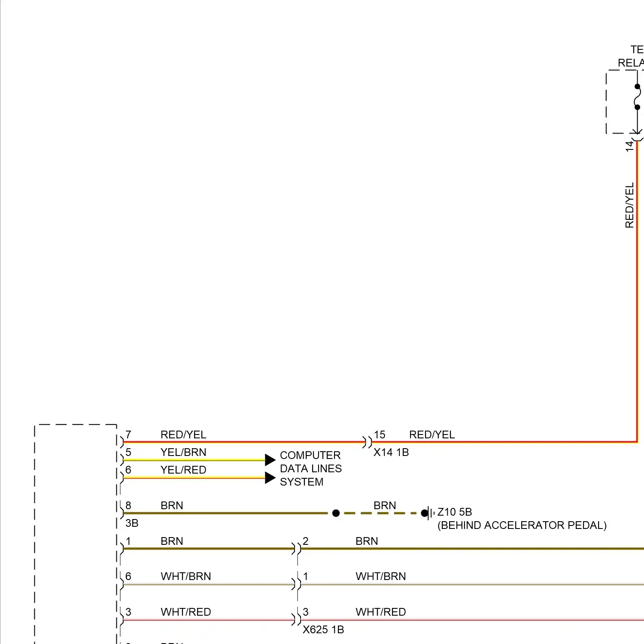Click the BRN label beside pin 2
The width and height of the screenshot is (644, 644).
(x=367, y=541)
